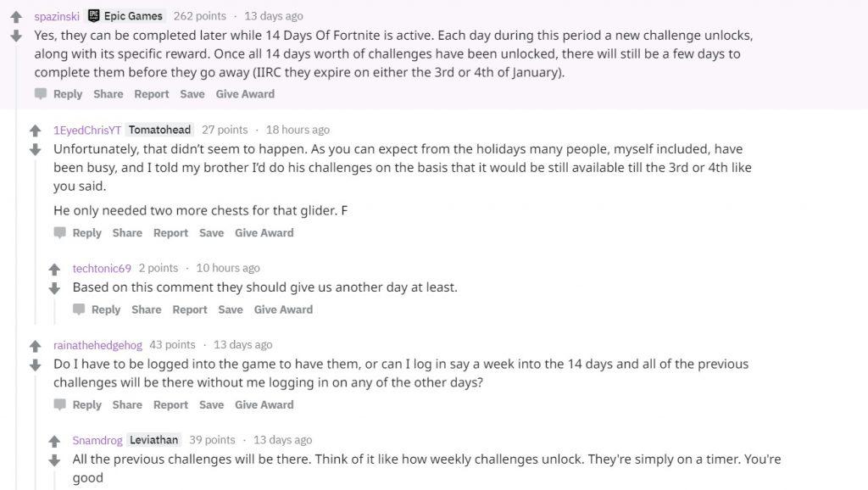Upvote Snamdrog's comment
Image resolution: width=868 pixels, height=490 pixels.
(54, 441)
